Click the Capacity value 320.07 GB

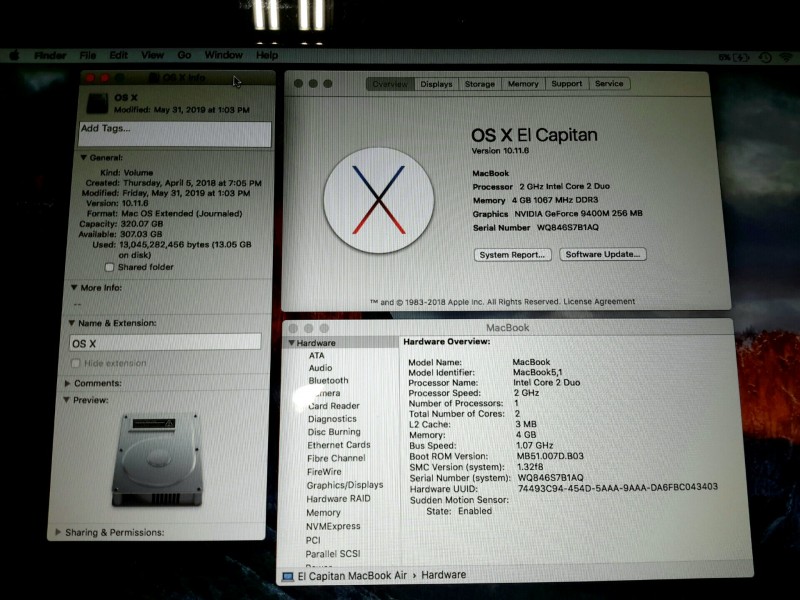[141, 224]
